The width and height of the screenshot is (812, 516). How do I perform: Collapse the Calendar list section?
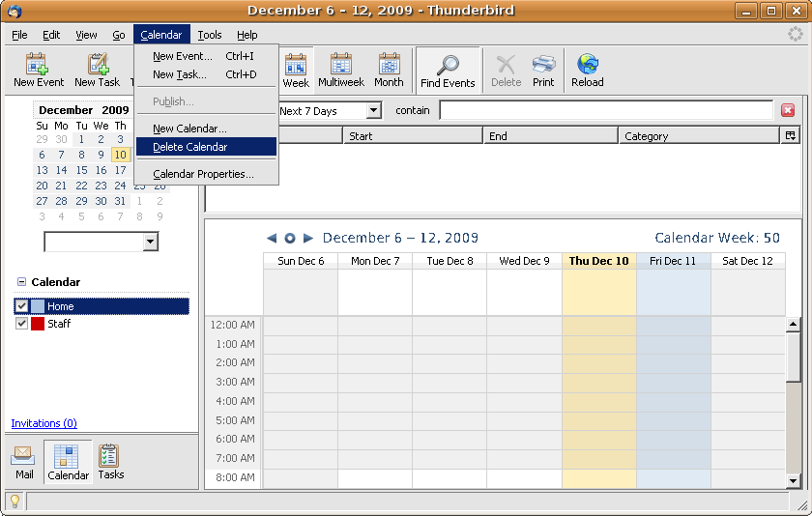pos(21,281)
